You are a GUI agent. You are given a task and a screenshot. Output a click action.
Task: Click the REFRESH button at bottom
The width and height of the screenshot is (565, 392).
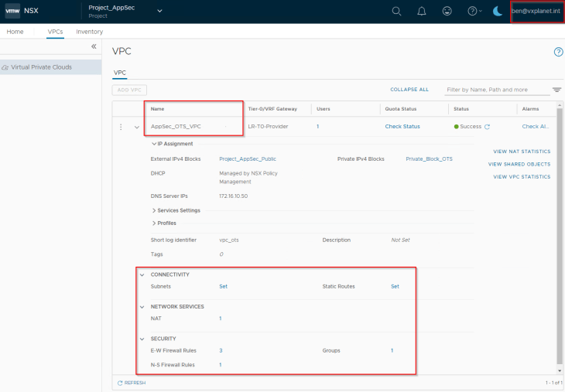pyautogui.click(x=132, y=383)
